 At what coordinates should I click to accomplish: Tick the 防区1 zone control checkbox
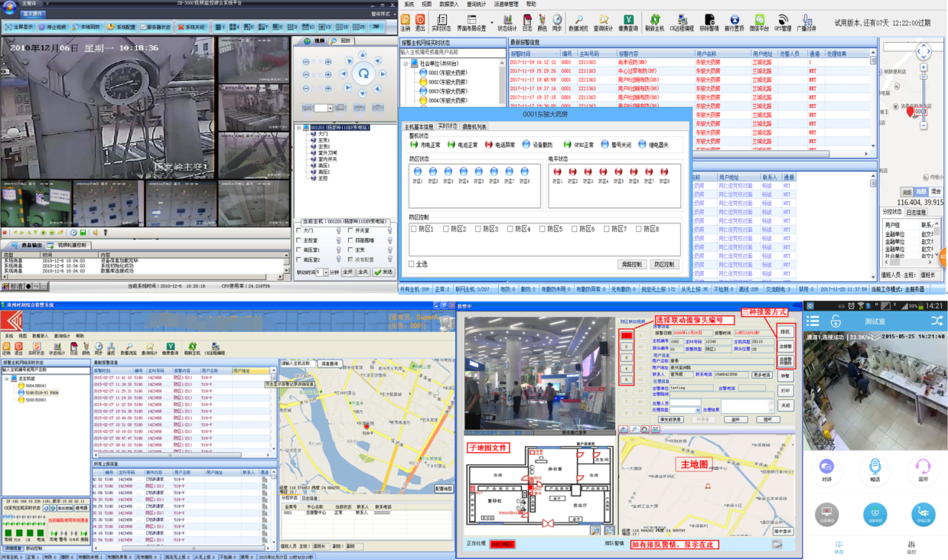[x=414, y=229]
